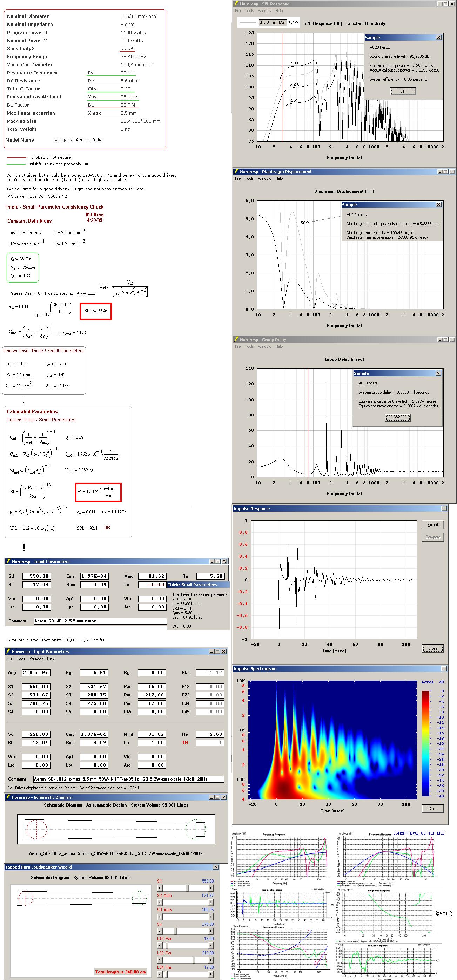Close the Tapped Horn Loudspeaker Wizard window
The height and width of the screenshot is (980, 457).
click(216, 867)
